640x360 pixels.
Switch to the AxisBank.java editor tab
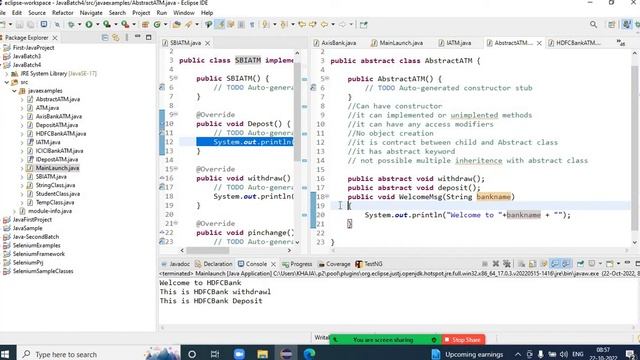pos(335,43)
